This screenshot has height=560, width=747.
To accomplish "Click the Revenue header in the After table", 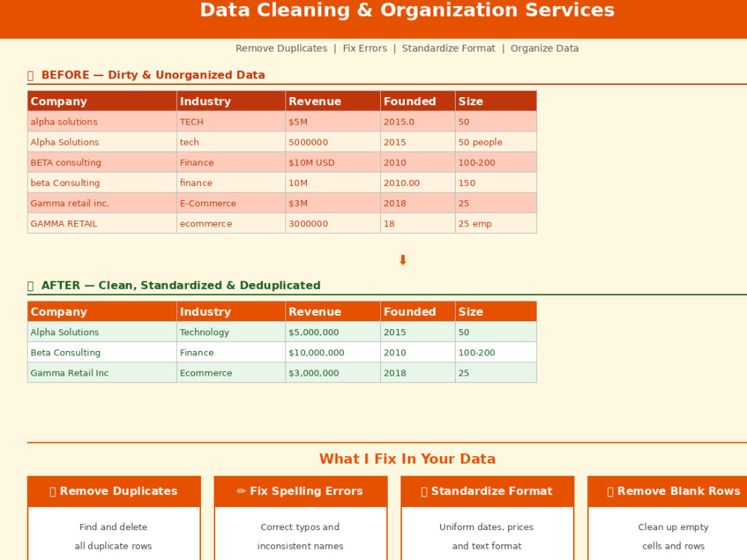I will 333,311.
